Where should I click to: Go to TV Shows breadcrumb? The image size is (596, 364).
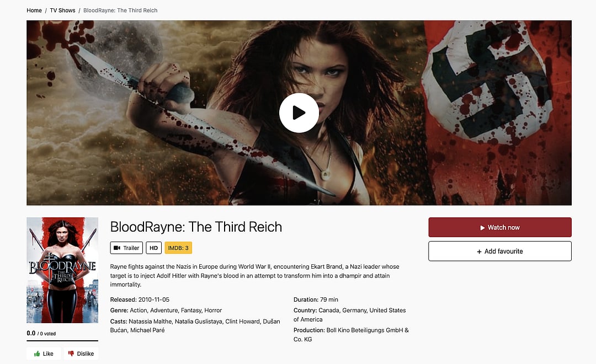click(63, 10)
